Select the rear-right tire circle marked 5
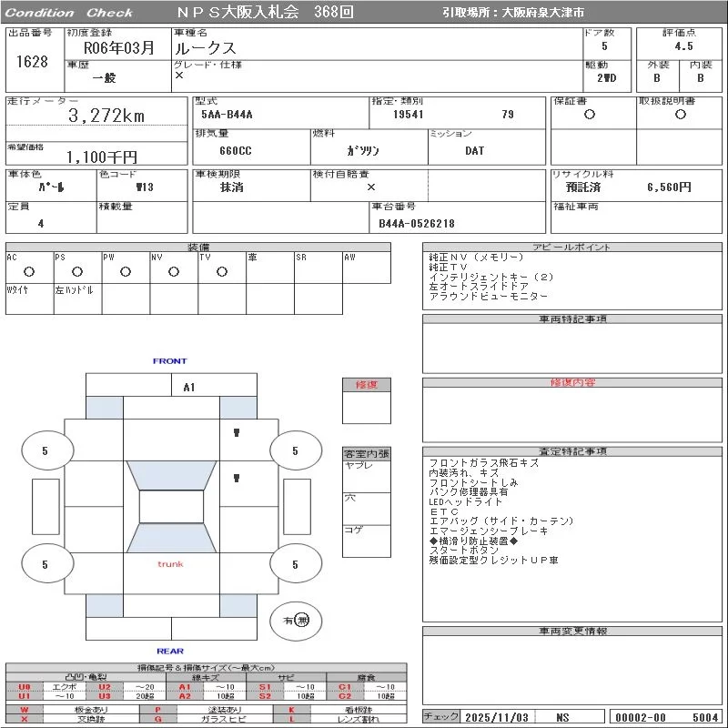The image size is (728, 728). pyautogui.click(x=295, y=564)
